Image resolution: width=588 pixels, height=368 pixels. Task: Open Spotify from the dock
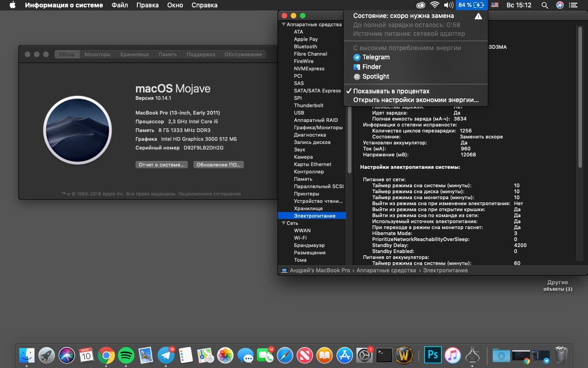(x=126, y=355)
